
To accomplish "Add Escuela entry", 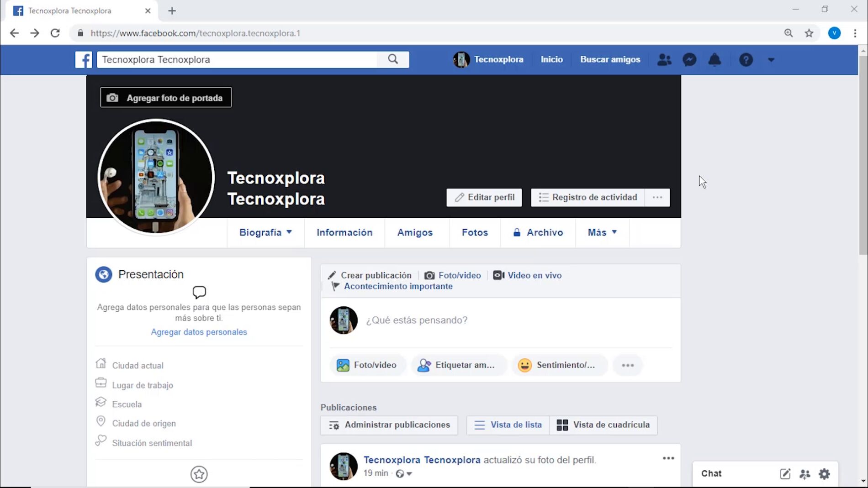I will coord(127,404).
